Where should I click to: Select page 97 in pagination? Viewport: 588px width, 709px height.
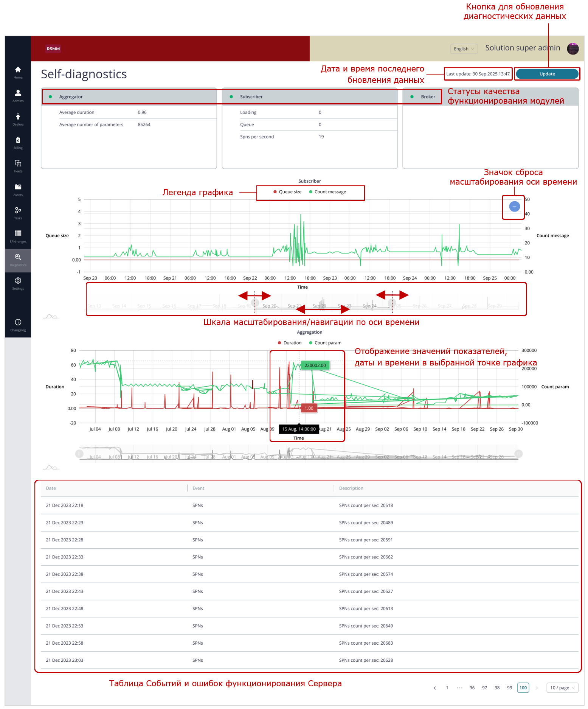pos(484,688)
